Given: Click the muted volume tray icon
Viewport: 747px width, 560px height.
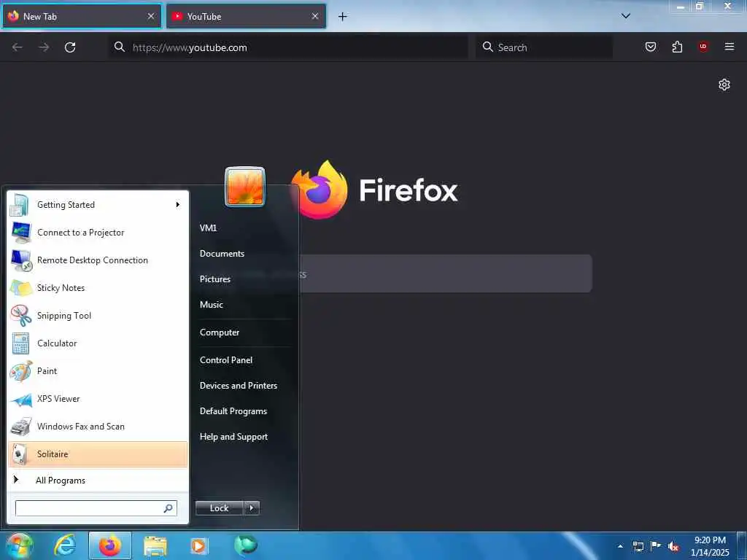Looking at the screenshot, I should tap(673, 547).
